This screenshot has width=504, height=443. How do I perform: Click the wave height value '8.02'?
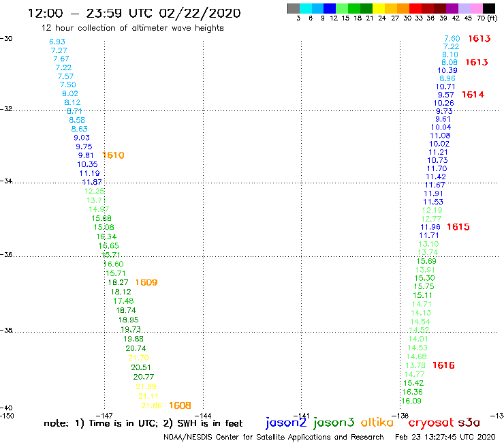pos(70,93)
